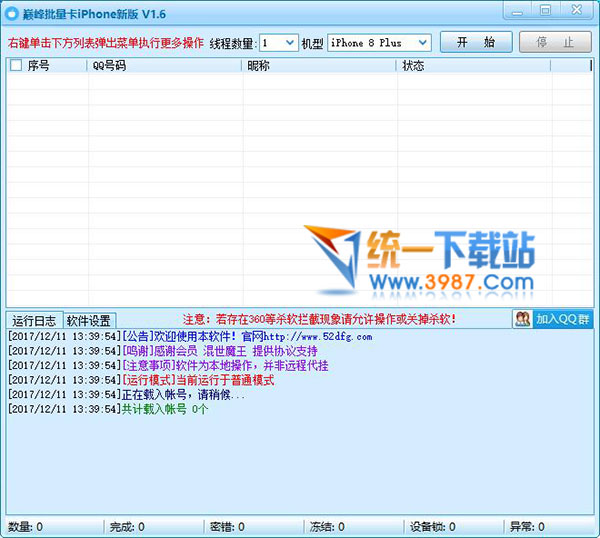Click the 停止 stop button
Screen dimensions: 600x538
tap(555, 42)
